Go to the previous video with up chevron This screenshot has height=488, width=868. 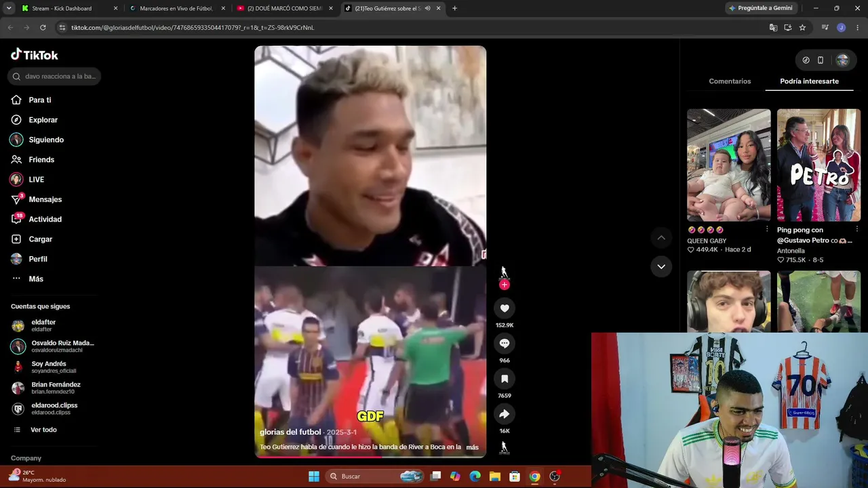tap(661, 238)
